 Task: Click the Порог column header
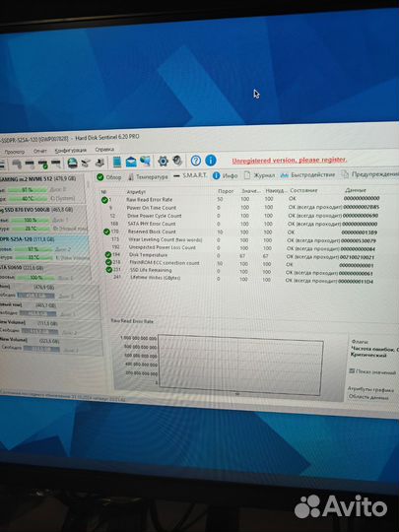[x=226, y=191]
